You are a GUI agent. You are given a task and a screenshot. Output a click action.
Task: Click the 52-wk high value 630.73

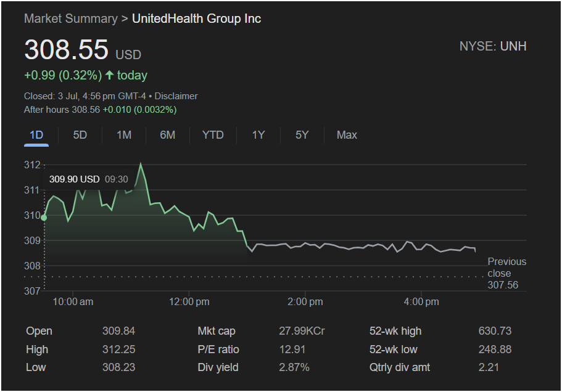point(495,331)
